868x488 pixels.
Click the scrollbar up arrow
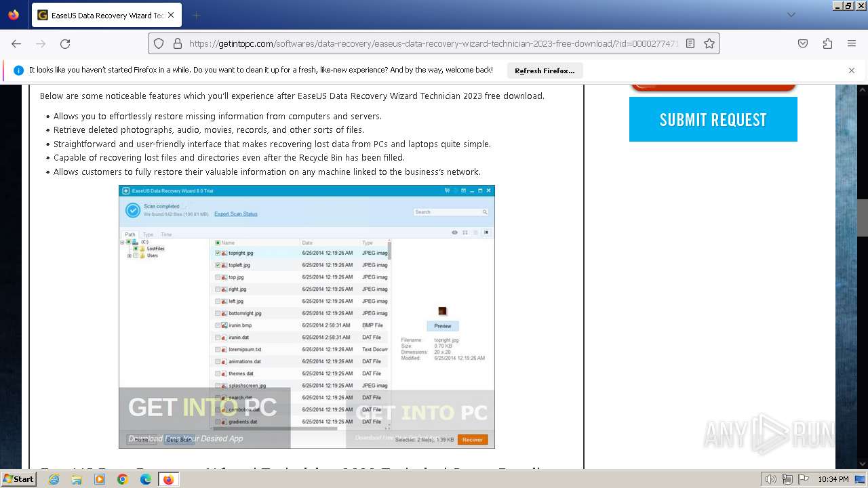click(863, 89)
